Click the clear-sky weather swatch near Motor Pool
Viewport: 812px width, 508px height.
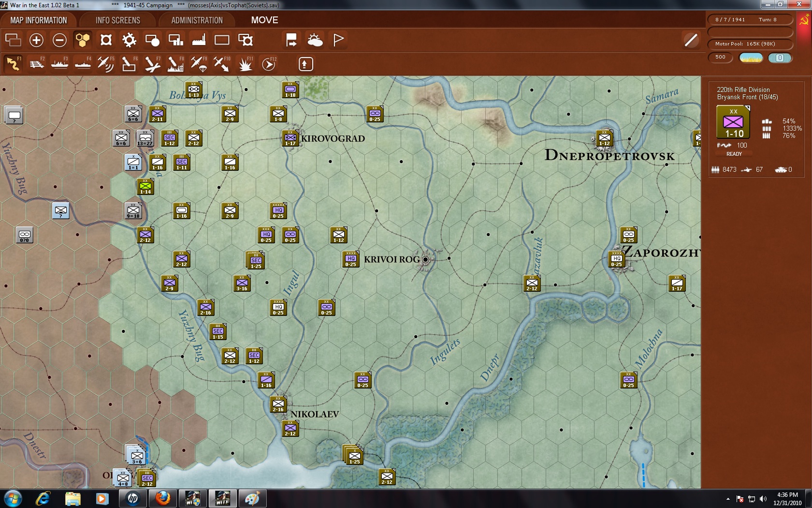coord(751,58)
